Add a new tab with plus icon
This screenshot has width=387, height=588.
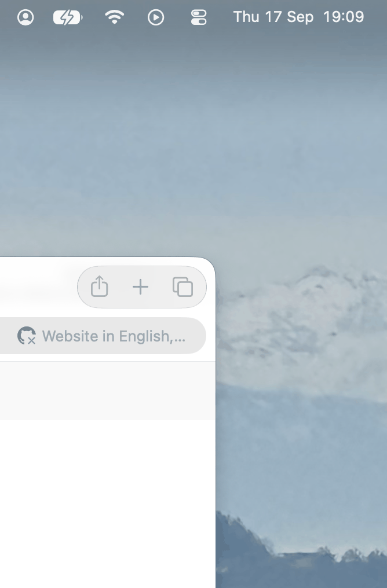pos(140,287)
